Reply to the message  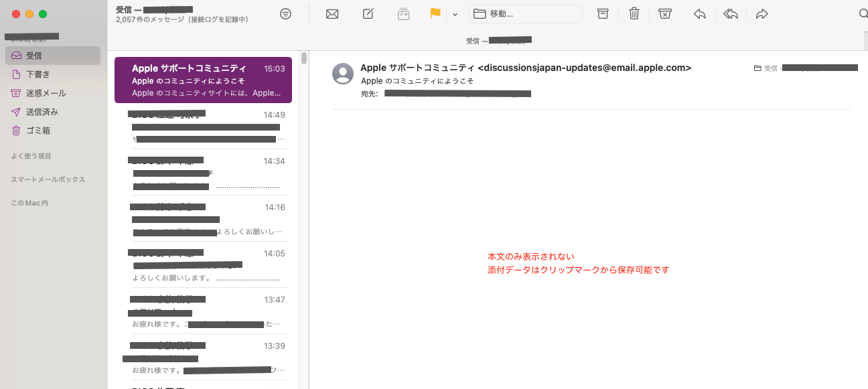click(700, 14)
